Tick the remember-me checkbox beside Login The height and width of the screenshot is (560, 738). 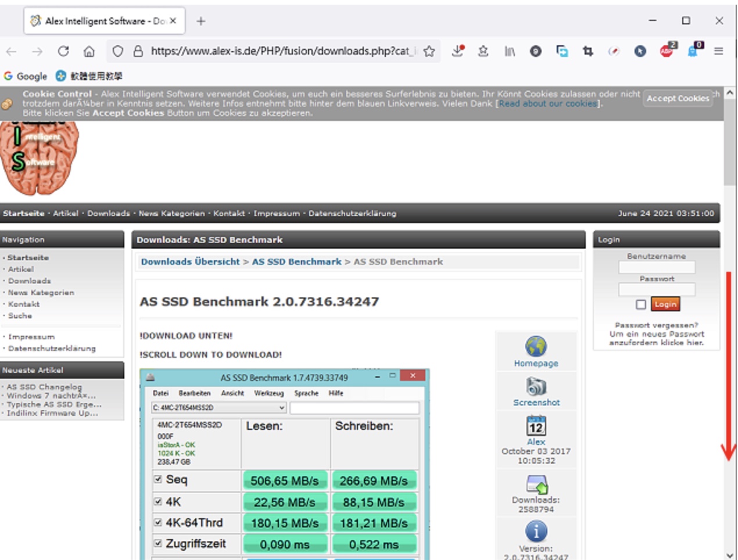[641, 304]
